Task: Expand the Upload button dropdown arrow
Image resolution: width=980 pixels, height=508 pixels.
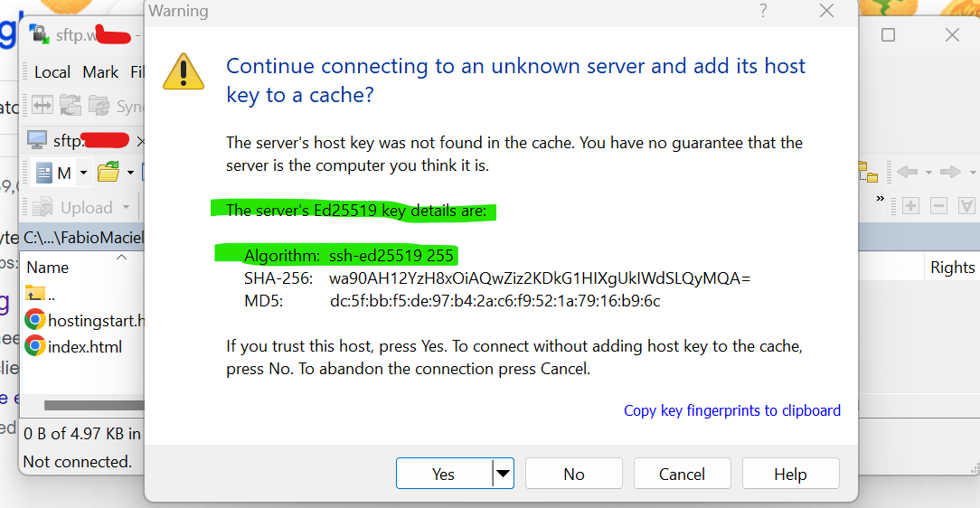Action: (x=127, y=207)
